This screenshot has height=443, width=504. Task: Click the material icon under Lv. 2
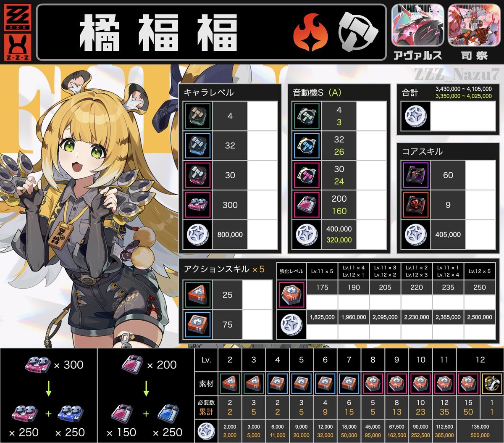coord(230,384)
